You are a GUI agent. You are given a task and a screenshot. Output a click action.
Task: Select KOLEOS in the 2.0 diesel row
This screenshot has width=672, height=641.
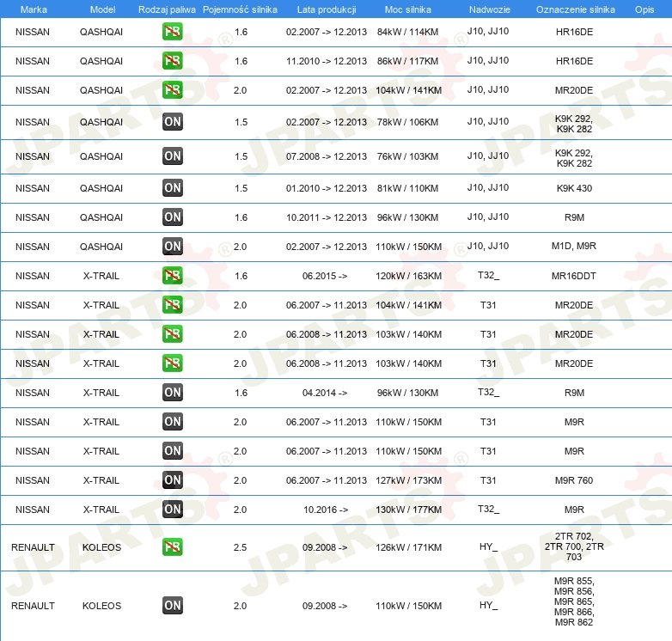(101, 606)
